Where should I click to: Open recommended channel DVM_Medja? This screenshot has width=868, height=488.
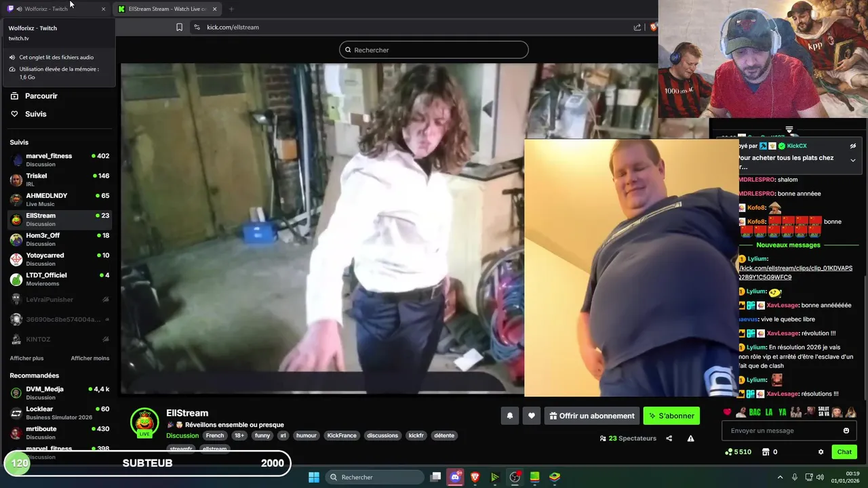60,393
